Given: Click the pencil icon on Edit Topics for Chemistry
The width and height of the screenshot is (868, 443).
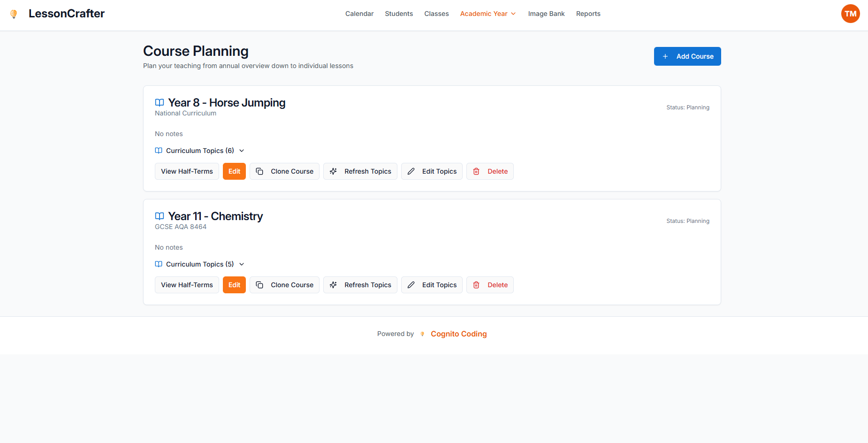Looking at the screenshot, I should click(x=411, y=285).
